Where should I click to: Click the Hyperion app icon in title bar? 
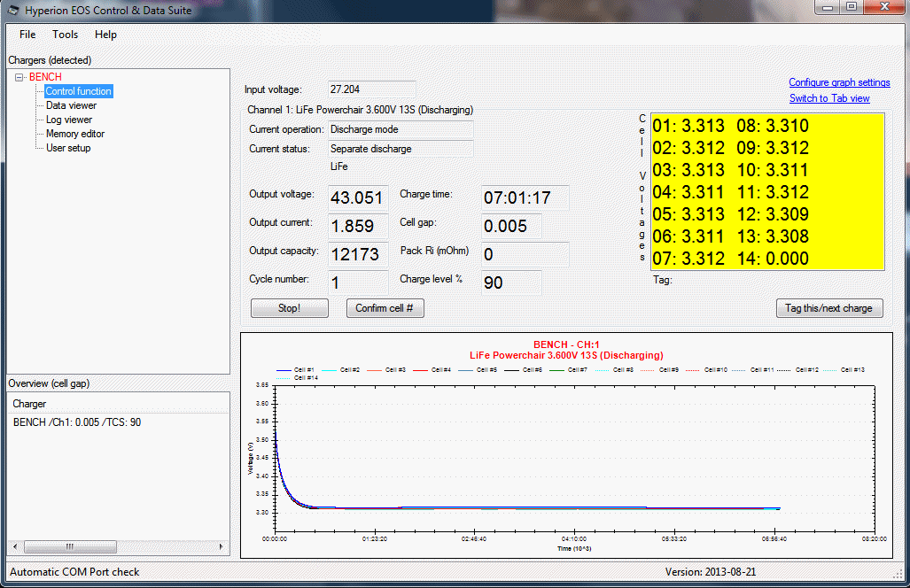pos(12,11)
